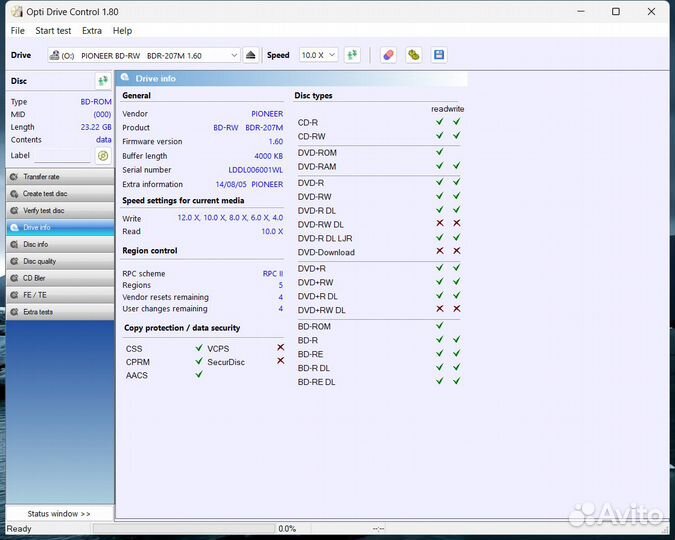Click the round icon next to Label field
This screenshot has width=675, height=540.
[x=103, y=156]
